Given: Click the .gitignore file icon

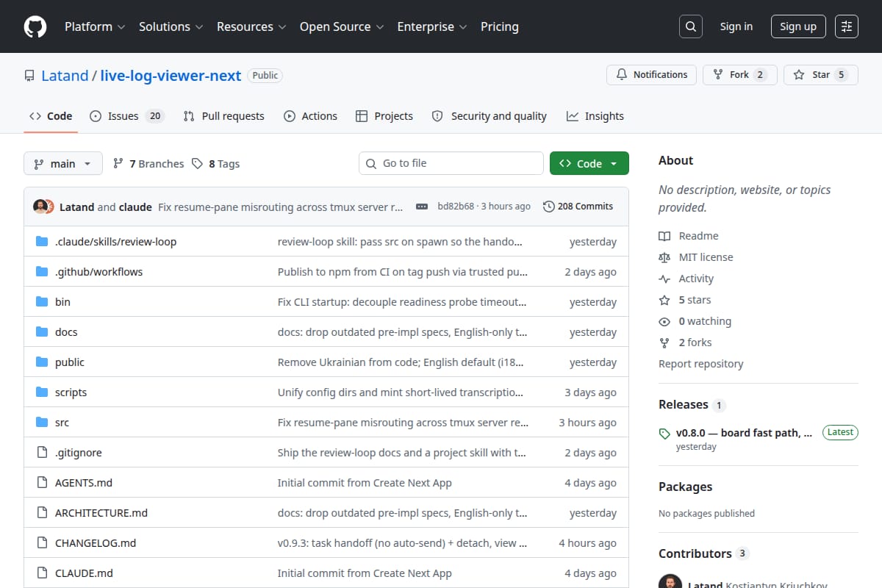Looking at the screenshot, I should (x=42, y=453).
